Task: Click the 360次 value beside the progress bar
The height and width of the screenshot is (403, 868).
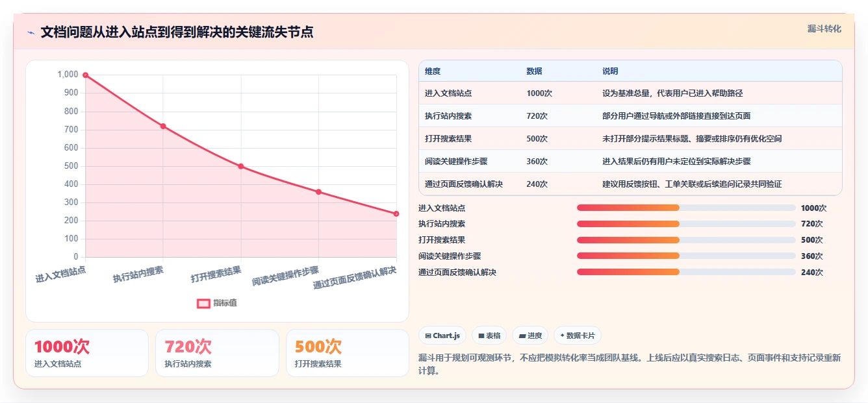Action: pyautogui.click(x=812, y=256)
